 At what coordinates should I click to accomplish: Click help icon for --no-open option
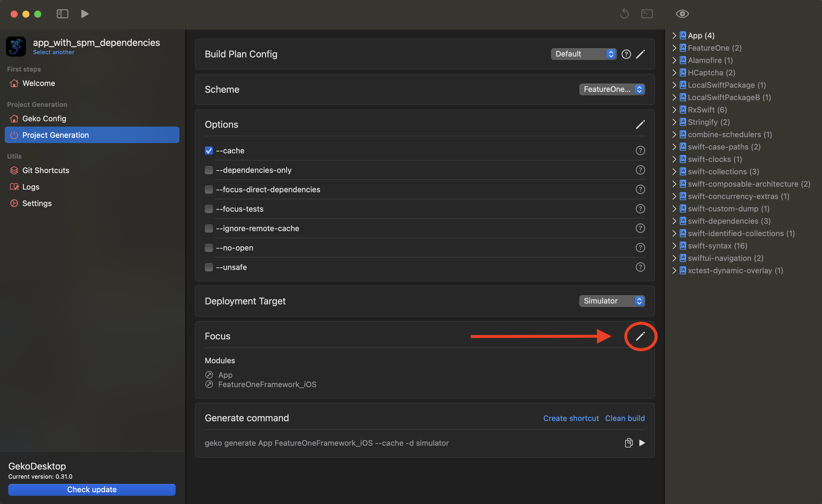(640, 248)
